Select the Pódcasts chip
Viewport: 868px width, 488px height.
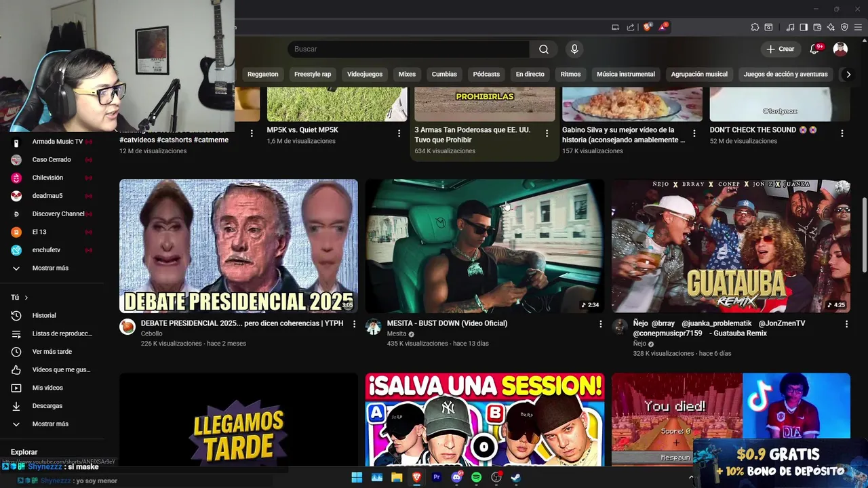tap(486, 74)
